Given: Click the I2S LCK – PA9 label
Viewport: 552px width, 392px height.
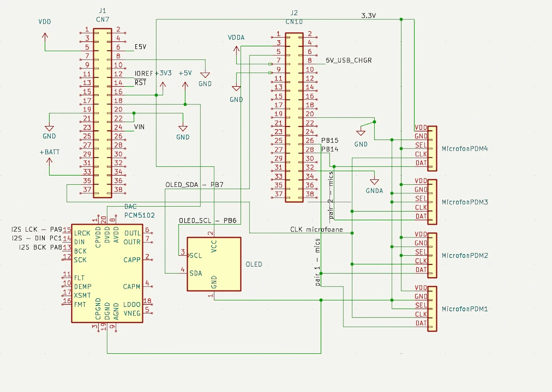Looking at the screenshot, I should tap(37, 229).
